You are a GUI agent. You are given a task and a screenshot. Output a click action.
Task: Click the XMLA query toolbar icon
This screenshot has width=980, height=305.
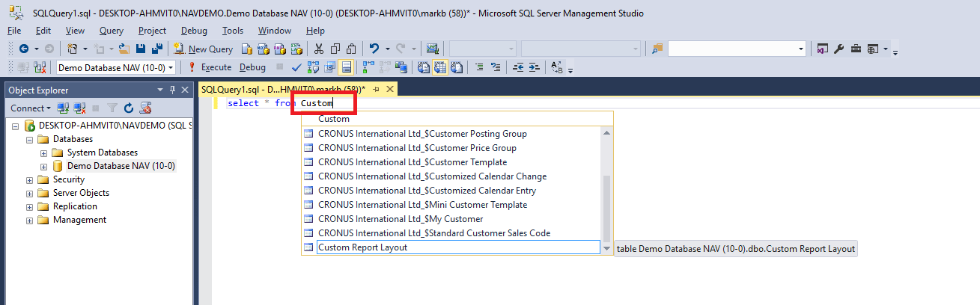(x=296, y=49)
